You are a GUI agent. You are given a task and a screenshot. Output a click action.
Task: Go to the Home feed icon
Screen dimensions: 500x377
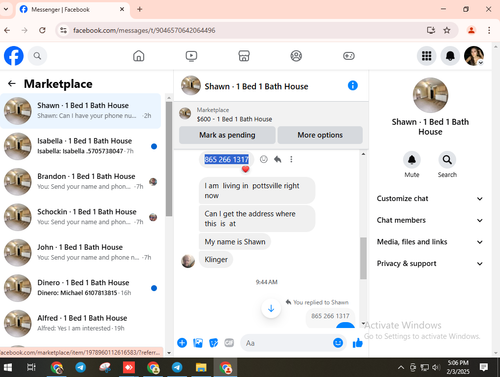(139, 56)
